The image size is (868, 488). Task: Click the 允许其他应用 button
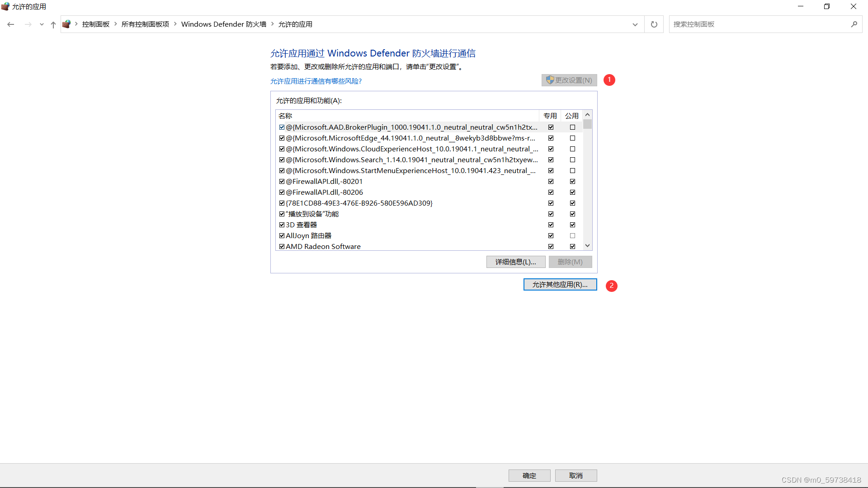[x=560, y=284]
